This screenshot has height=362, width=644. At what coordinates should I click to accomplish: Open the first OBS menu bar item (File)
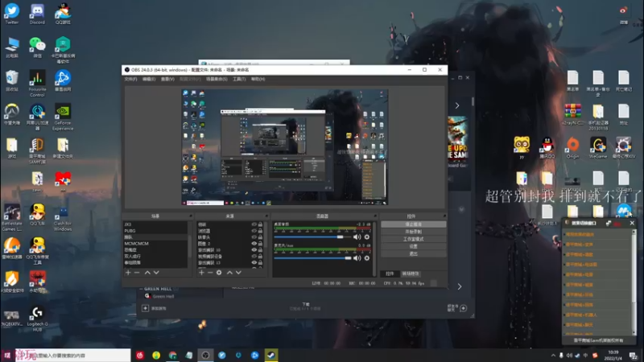click(x=130, y=79)
